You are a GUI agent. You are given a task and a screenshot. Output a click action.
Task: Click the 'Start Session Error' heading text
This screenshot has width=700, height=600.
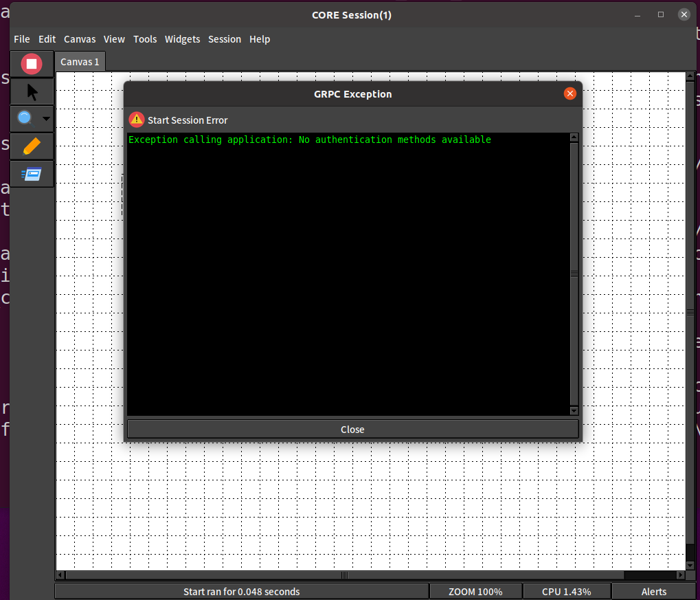click(188, 120)
